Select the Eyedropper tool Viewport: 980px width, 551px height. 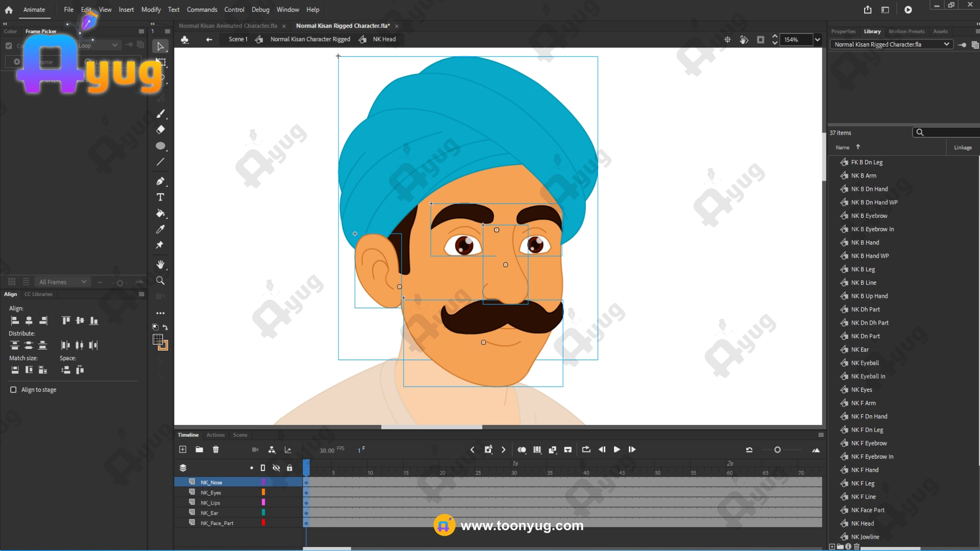[x=160, y=229]
